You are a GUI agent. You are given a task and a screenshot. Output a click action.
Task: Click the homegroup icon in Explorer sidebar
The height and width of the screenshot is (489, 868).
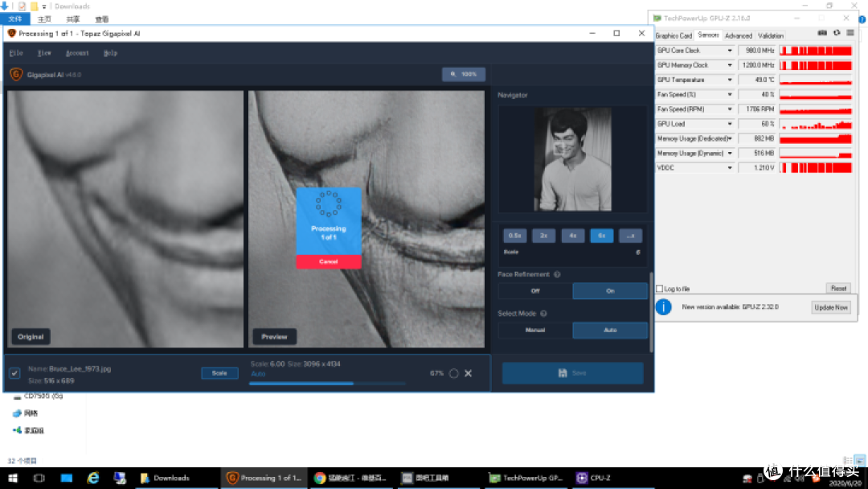(x=17, y=430)
